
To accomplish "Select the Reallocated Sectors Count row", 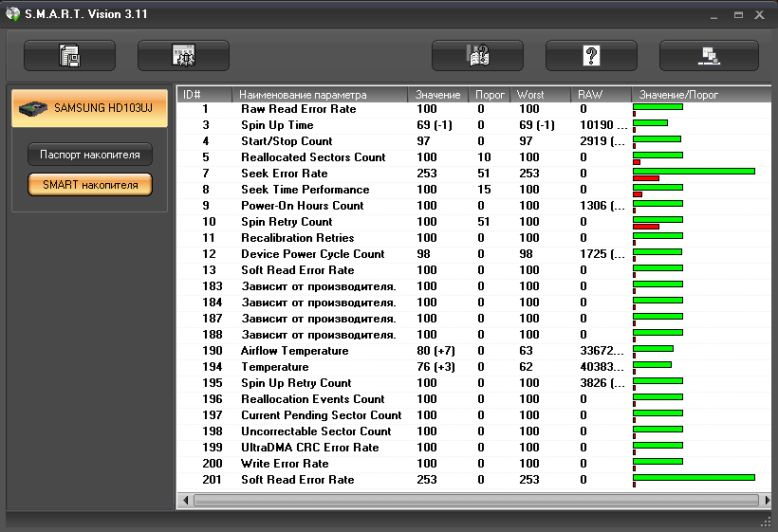I will point(473,157).
